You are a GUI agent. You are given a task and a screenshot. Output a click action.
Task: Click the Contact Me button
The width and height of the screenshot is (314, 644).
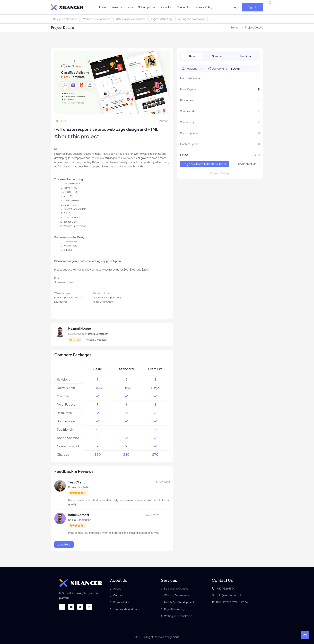pyautogui.click(x=247, y=164)
